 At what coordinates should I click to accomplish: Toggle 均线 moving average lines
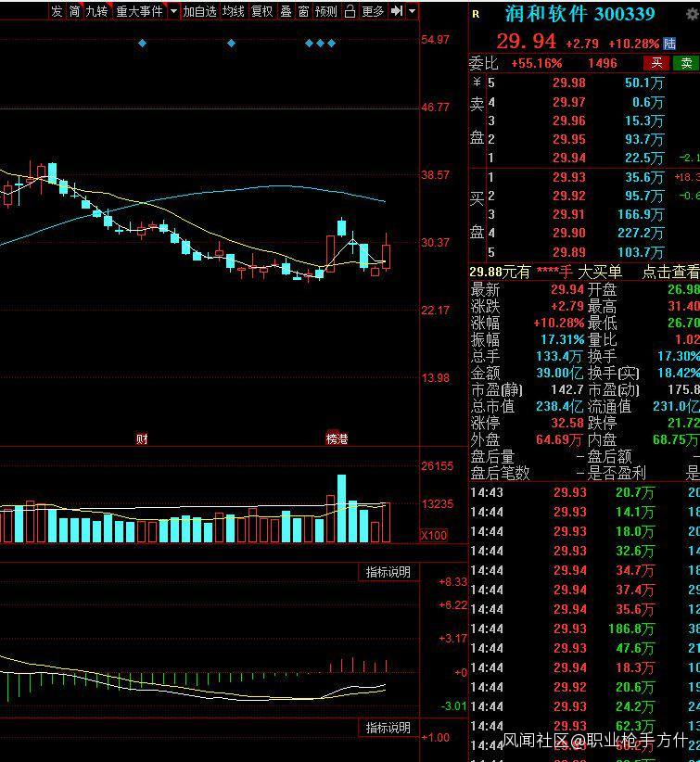(234, 11)
